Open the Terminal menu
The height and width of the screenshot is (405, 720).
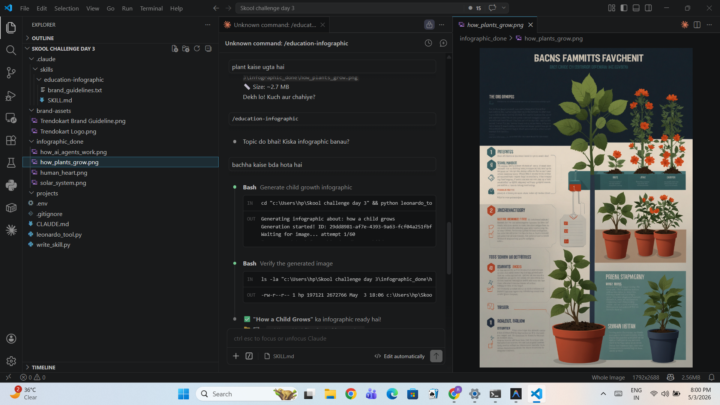click(x=151, y=8)
